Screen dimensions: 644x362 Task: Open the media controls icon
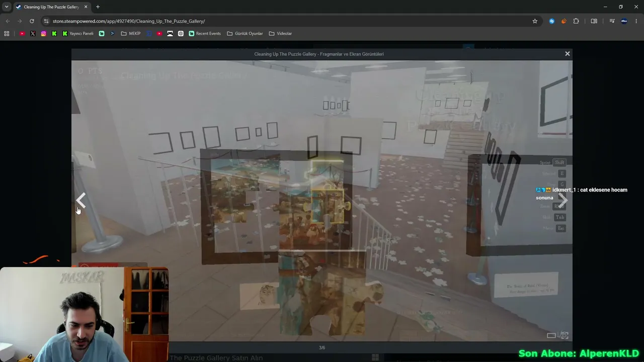(612, 21)
